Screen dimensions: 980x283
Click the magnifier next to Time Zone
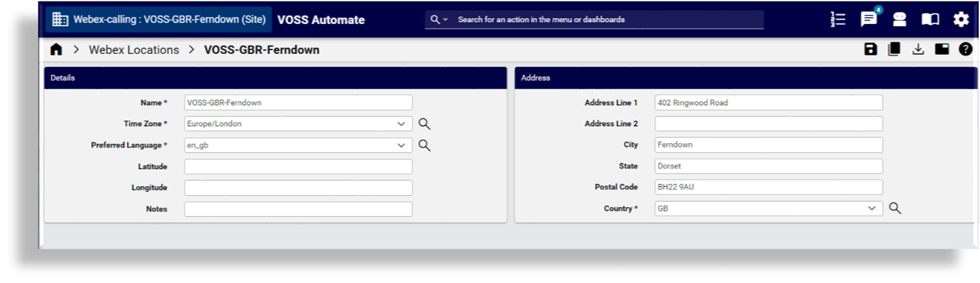tap(425, 124)
